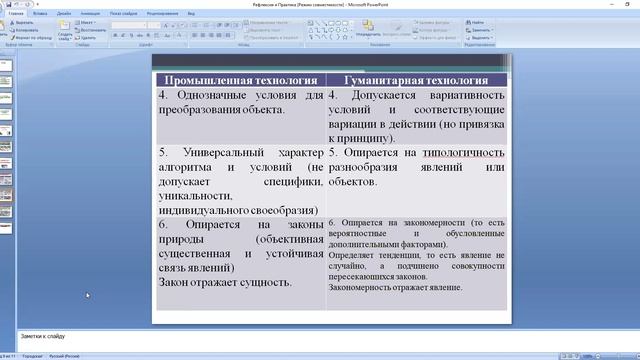Activate Формат по образцу painter
The height and width of the screenshot is (360, 640).
pos(31,38)
